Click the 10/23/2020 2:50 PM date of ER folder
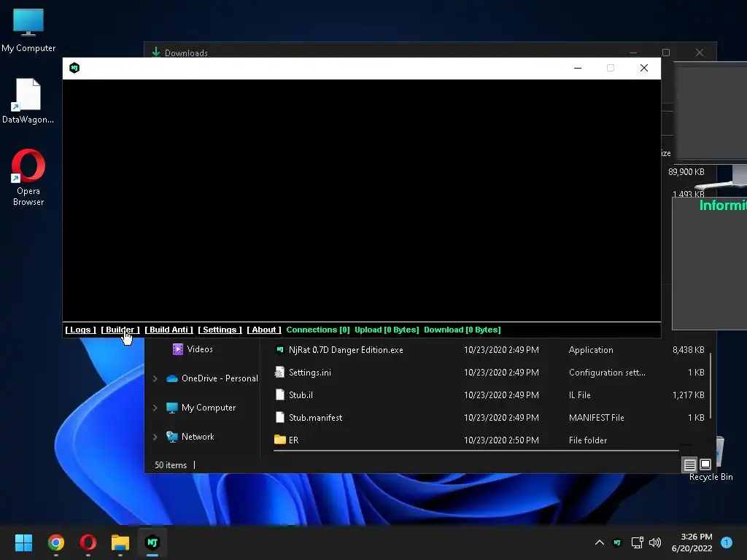 point(501,440)
